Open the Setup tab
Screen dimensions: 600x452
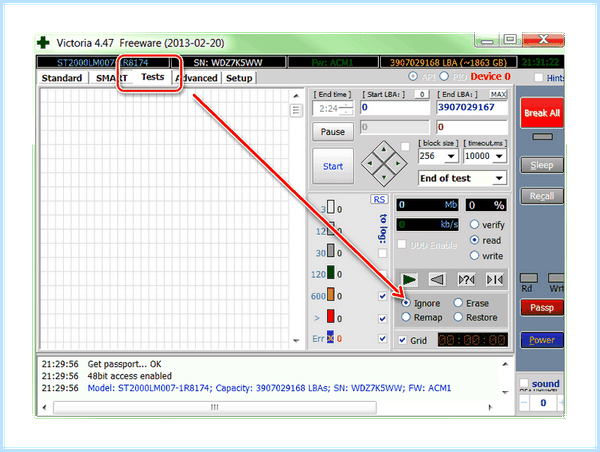(x=239, y=78)
